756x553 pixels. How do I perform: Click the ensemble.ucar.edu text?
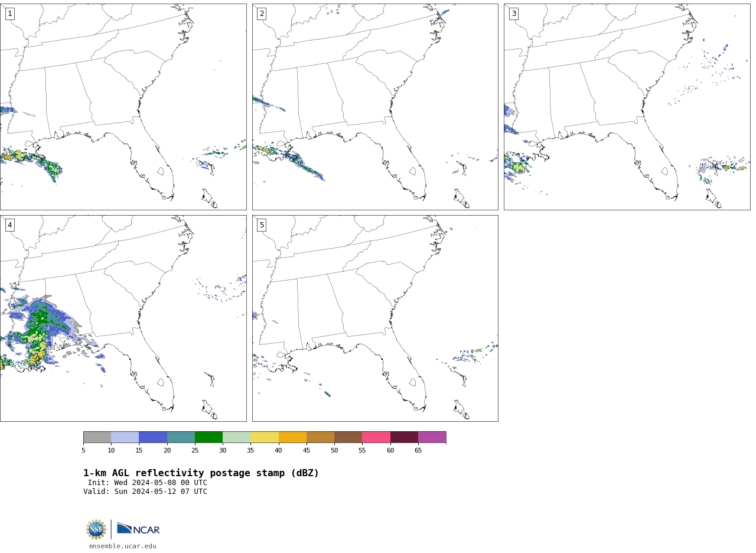pyautogui.click(x=123, y=547)
